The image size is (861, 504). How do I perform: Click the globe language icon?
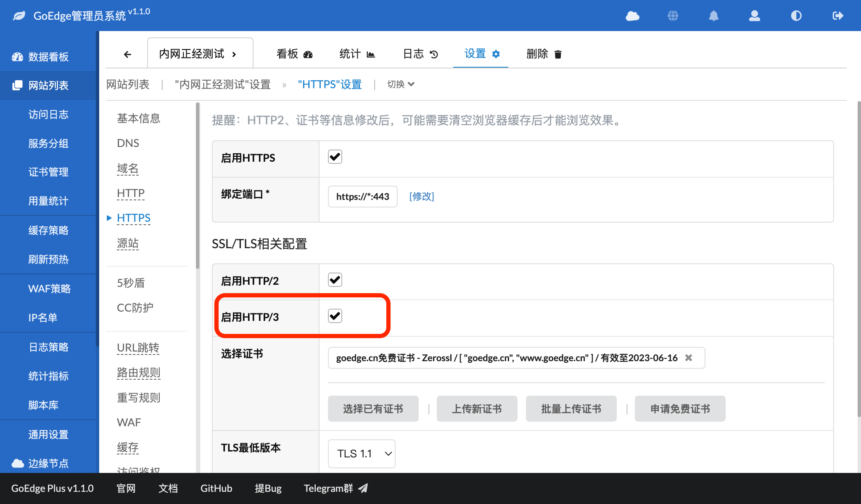(x=673, y=16)
